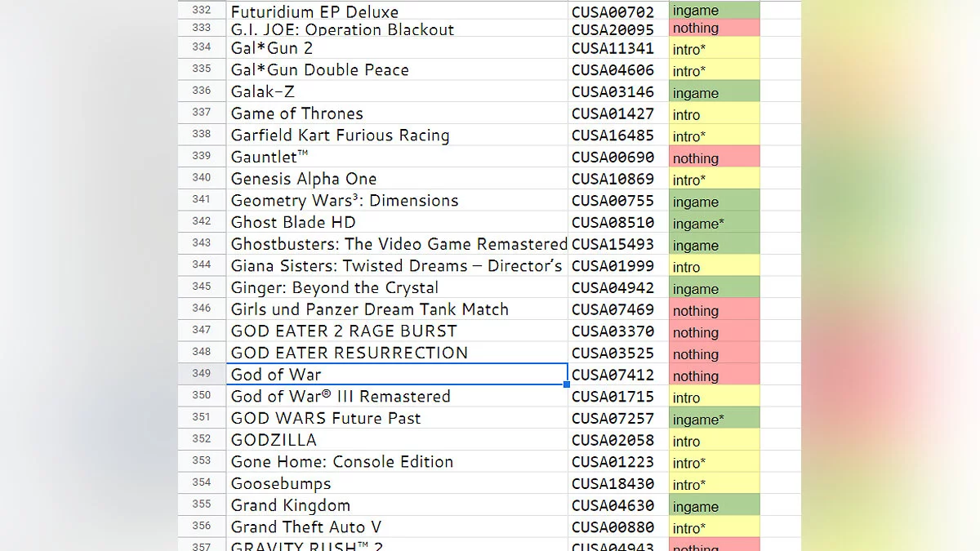This screenshot has width=980, height=551.
Task: Click ID cell CUSA15493
Action: [x=618, y=244]
